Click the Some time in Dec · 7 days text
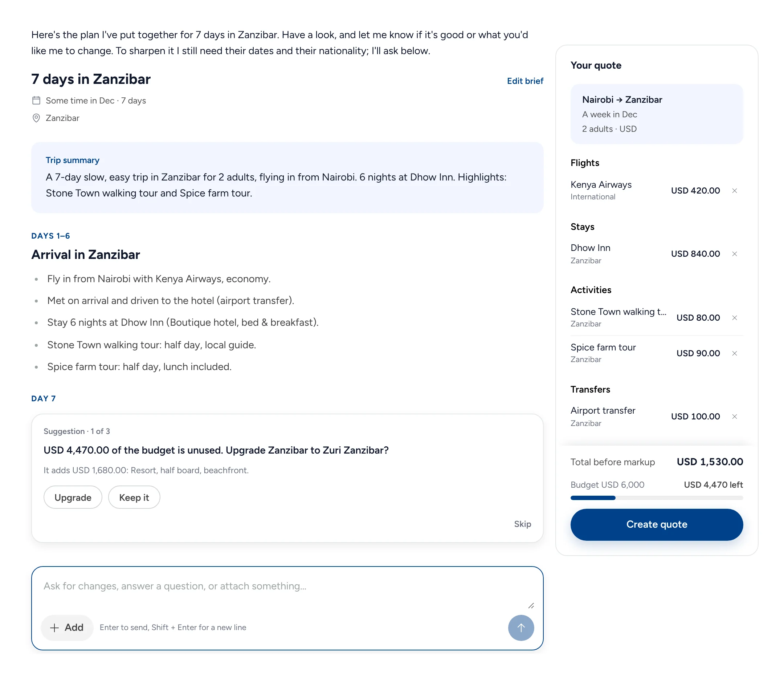784x674 pixels. coord(96,100)
